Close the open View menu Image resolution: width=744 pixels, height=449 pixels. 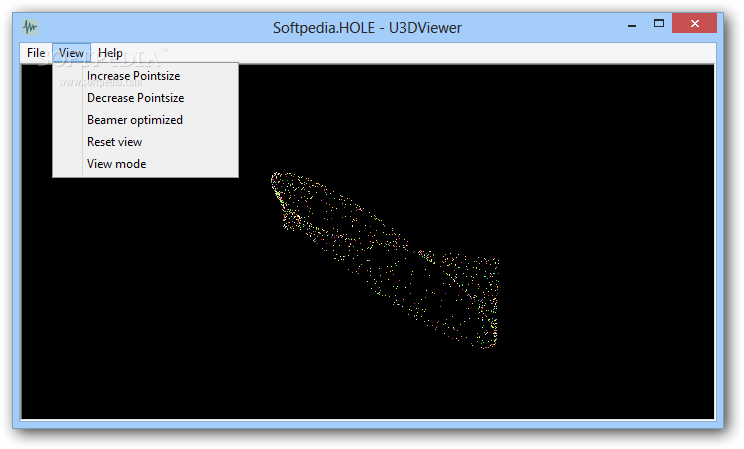pos(71,53)
